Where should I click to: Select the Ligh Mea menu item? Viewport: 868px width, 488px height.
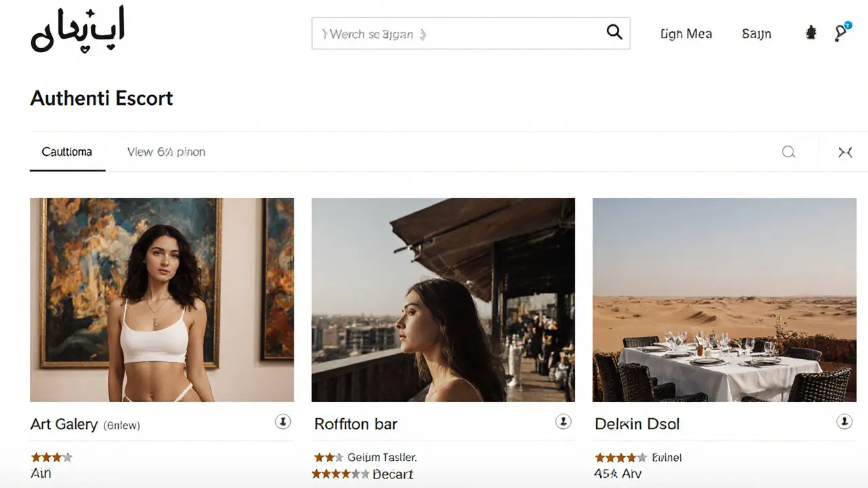tap(686, 33)
